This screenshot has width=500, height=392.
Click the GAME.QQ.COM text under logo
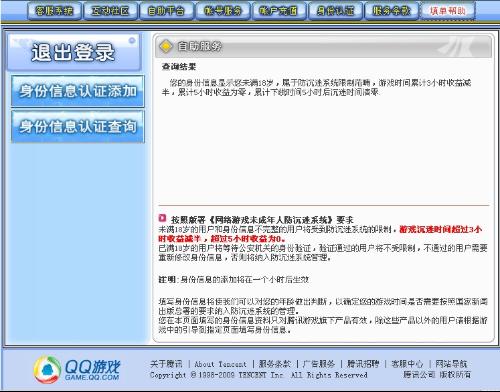click(x=92, y=377)
